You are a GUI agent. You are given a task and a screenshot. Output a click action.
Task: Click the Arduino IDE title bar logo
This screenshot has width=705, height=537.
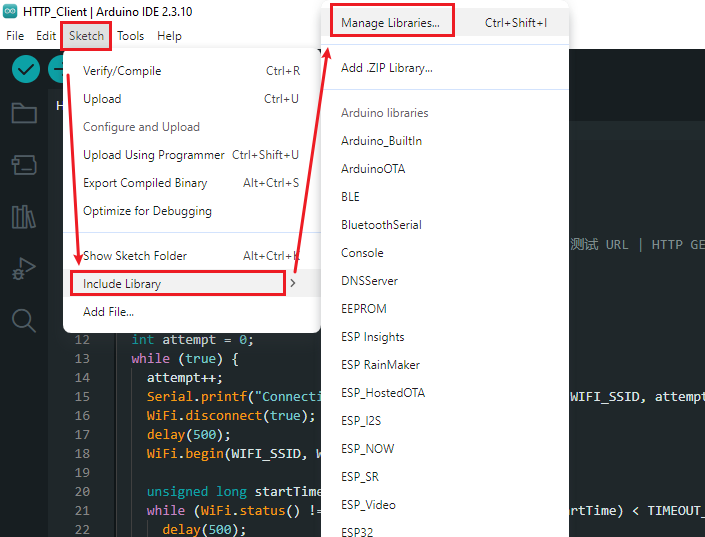10,11
